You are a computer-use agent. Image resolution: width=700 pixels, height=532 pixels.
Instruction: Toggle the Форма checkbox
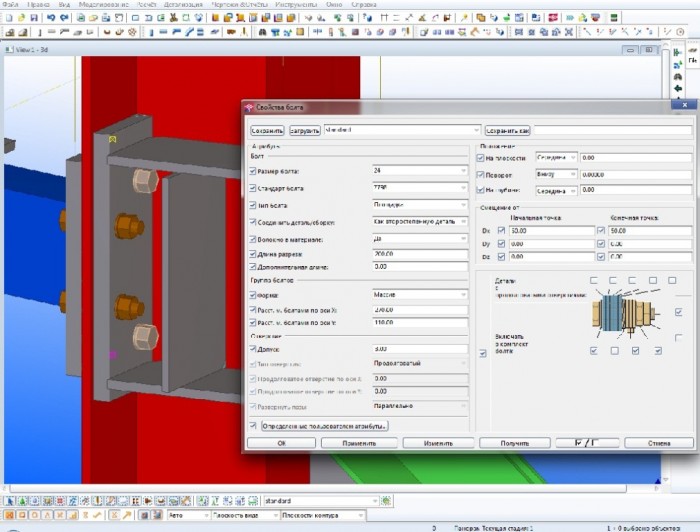tap(253, 295)
